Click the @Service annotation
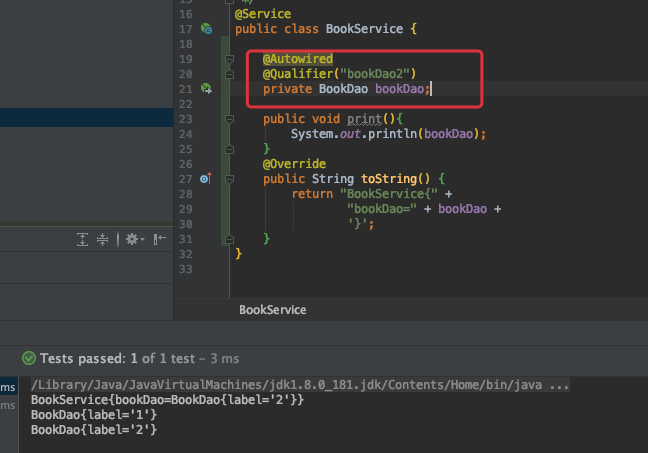Screen dimensions: 648x453 pyautogui.click(x=263, y=14)
